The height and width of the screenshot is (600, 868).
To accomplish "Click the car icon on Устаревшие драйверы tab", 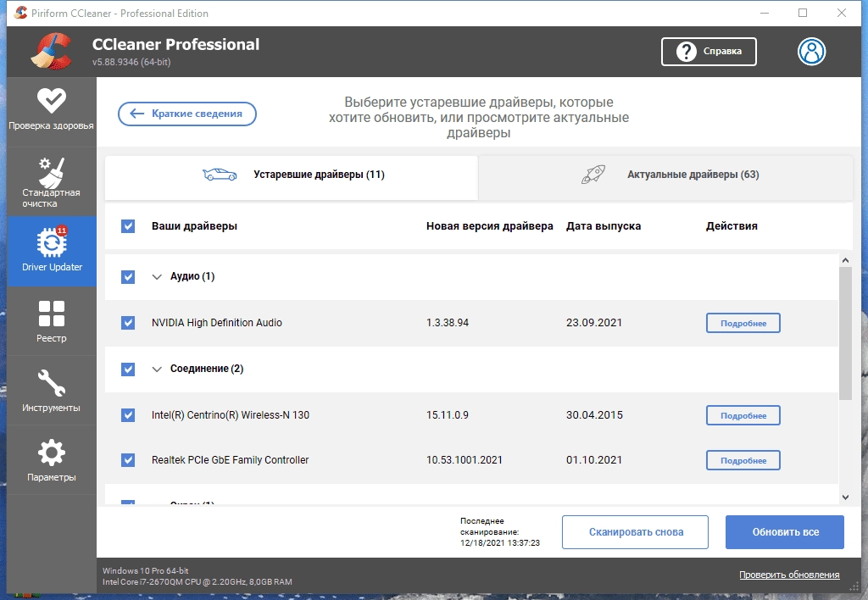I will 220,174.
